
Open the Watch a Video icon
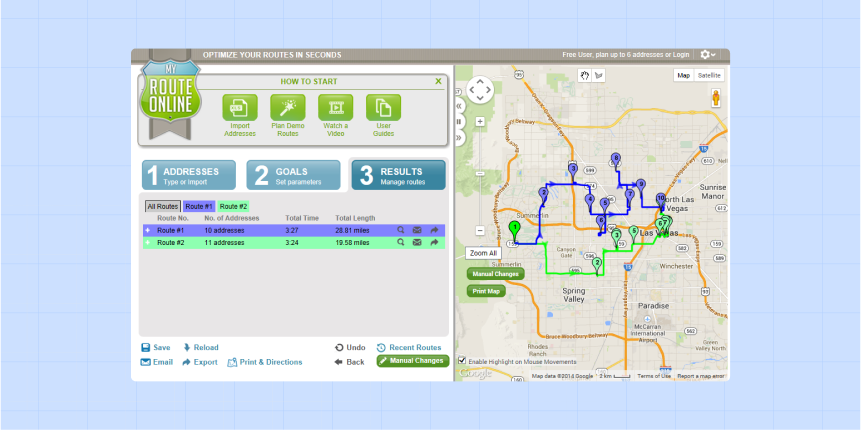coord(336,108)
